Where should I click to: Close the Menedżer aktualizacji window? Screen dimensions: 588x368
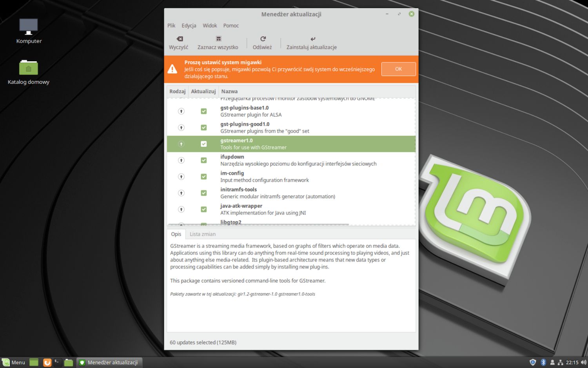click(x=411, y=14)
